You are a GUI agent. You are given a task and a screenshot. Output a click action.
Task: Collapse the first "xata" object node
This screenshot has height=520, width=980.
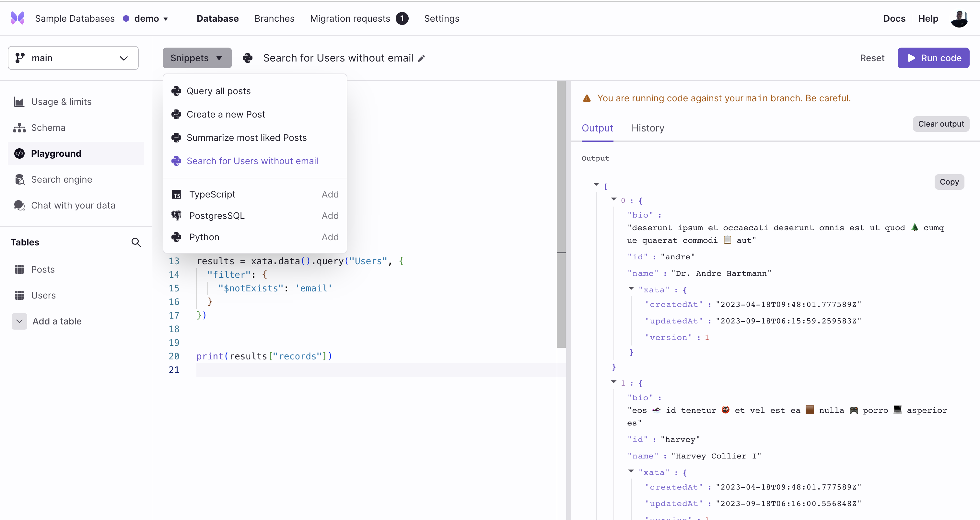click(631, 288)
